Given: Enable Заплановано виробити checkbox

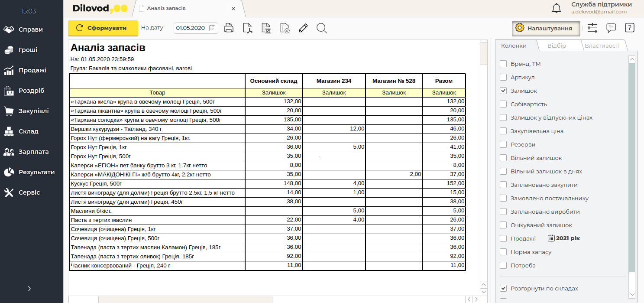Looking at the screenshot, I should (x=503, y=212).
